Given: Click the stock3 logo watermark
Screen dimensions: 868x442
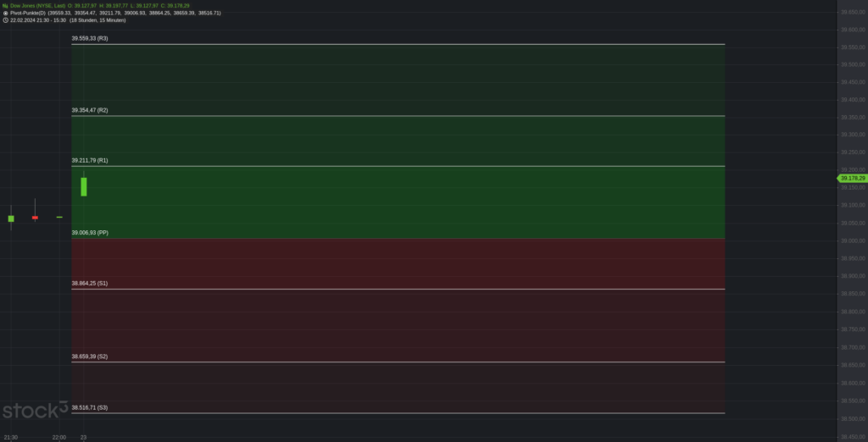Looking at the screenshot, I should point(36,410).
